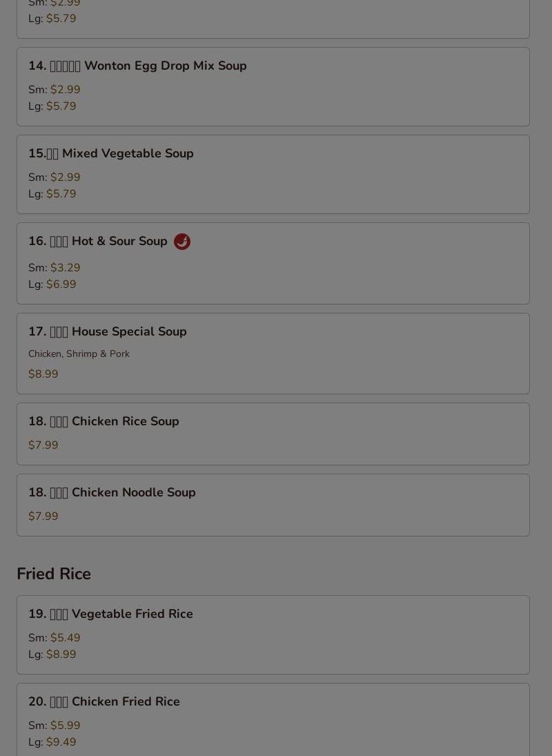Click Mixed Vegetable Soup small price $2.99
The height and width of the screenshot is (756, 552).
pos(65,177)
